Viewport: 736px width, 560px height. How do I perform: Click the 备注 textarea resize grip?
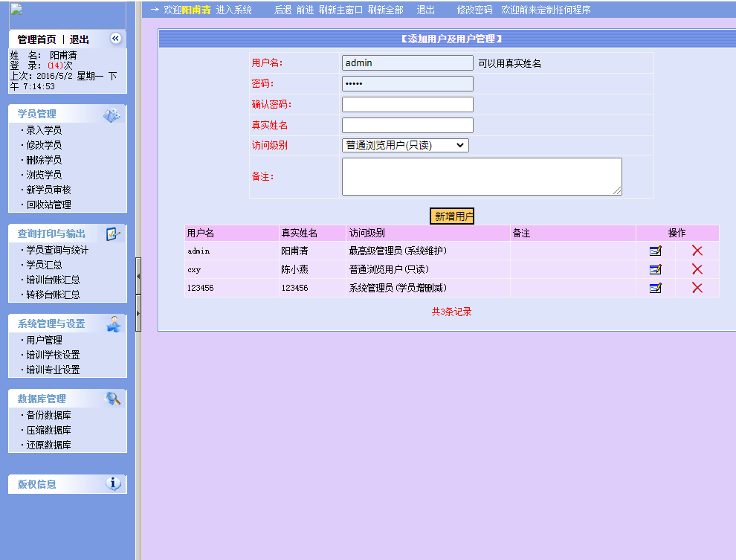618,191
